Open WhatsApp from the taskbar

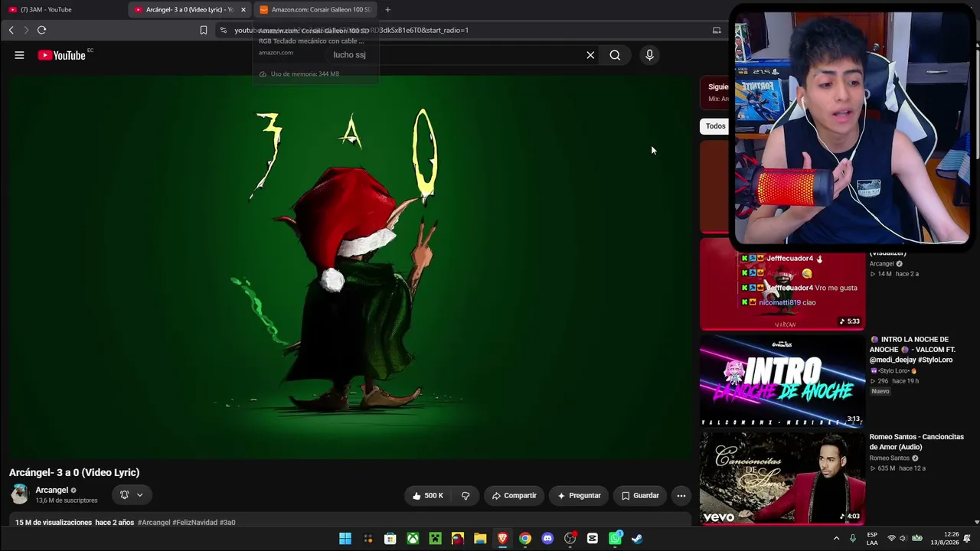tap(615, 539)
